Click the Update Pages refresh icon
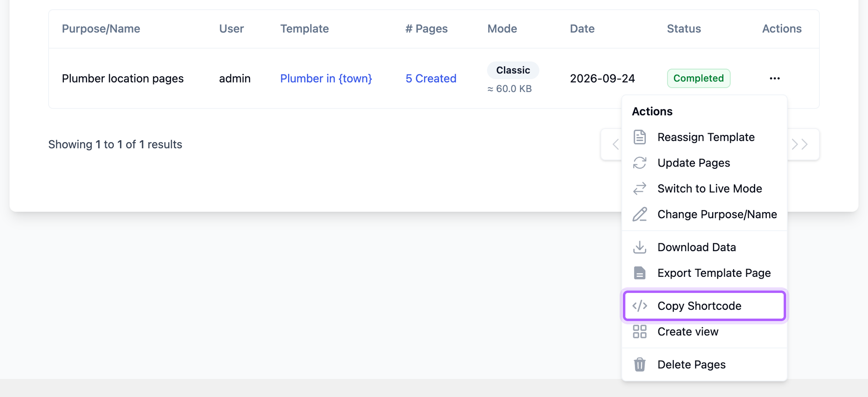 point(640,163)
